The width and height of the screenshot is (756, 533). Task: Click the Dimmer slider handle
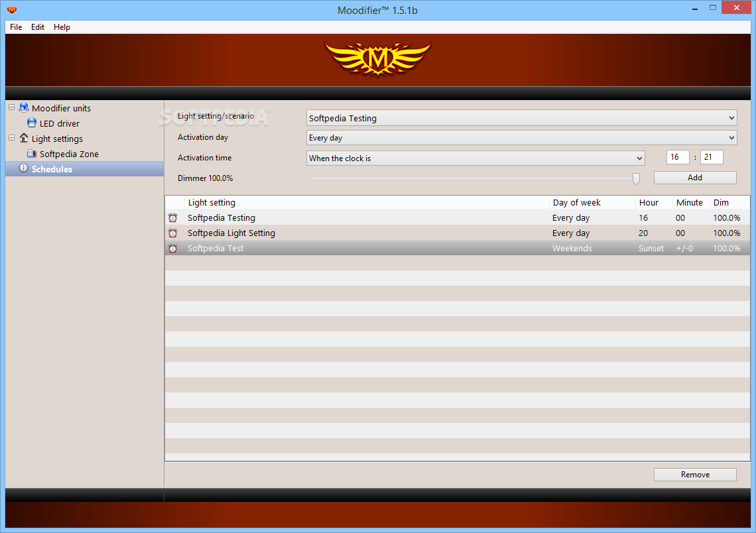coord(636,179)
